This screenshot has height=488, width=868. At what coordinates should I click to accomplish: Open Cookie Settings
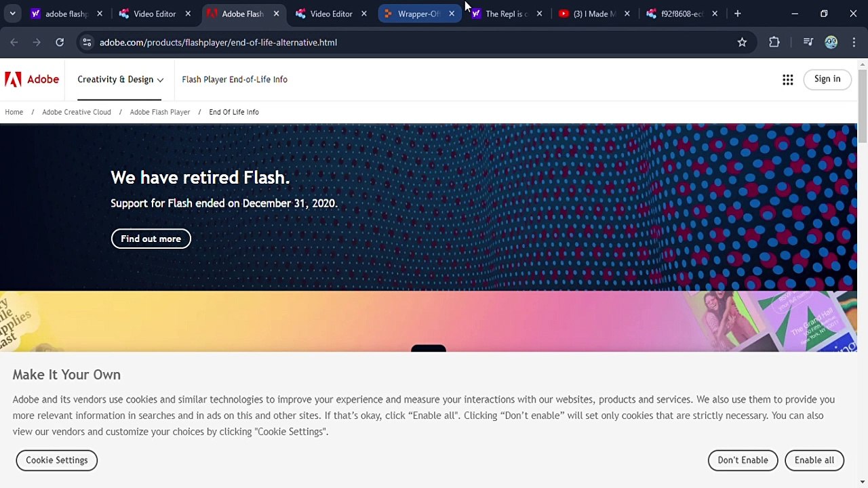[x=57, y=460]
